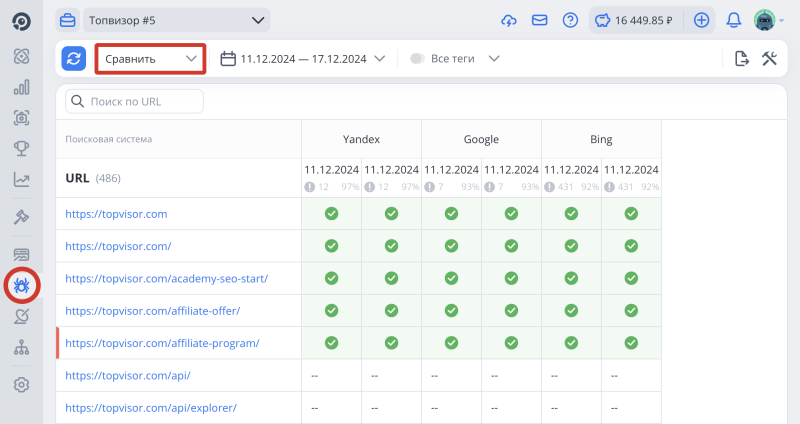Click the mail envelope icon
Screen dimensions: 800x424
540,20
